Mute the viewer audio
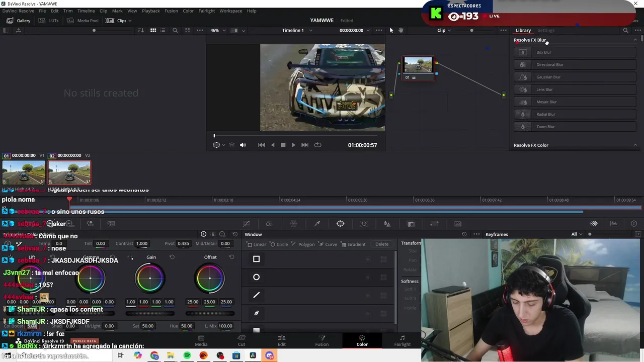The image size is (644, 362). pos(243,145)
